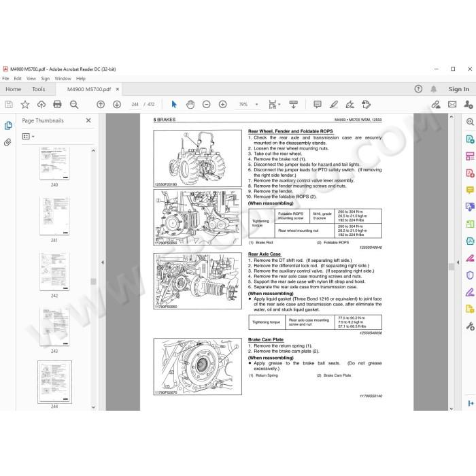Select page 242 thumbnail

pos(54,271)
